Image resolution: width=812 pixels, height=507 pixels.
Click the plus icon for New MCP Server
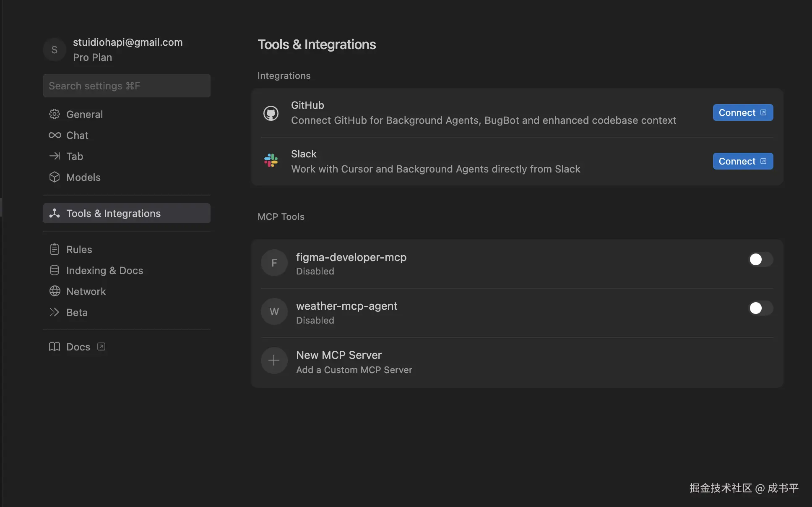click(274, 360)
